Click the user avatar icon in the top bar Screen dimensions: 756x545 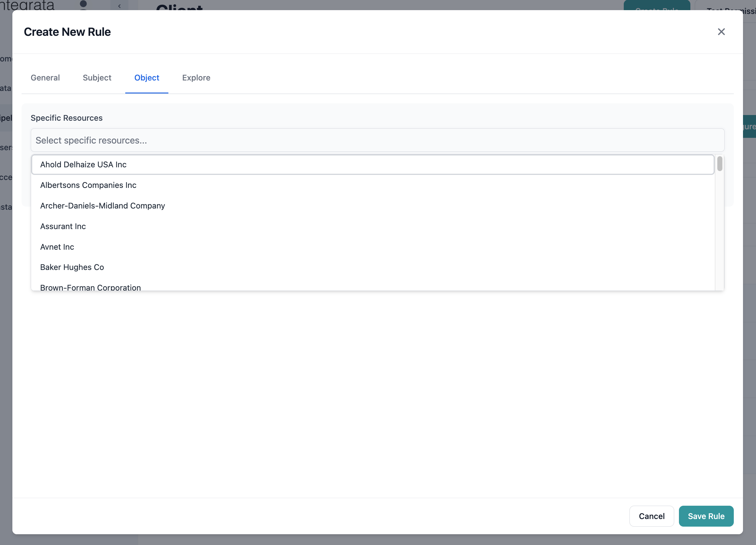coord(83,5)
